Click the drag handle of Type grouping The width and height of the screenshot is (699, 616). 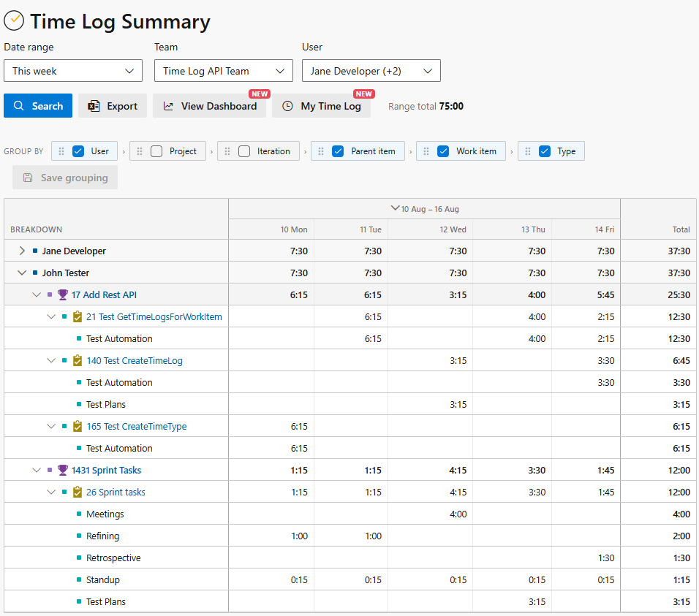[528, 151]
